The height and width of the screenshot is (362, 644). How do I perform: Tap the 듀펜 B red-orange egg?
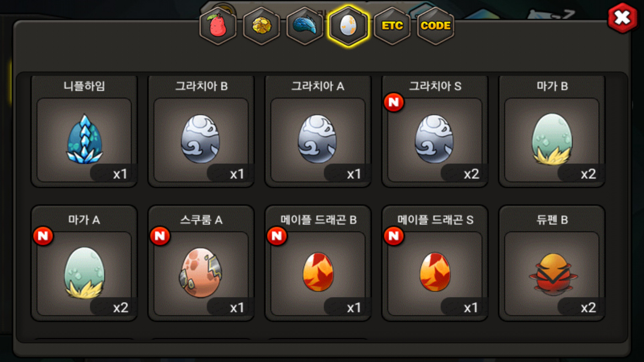point(552,263)
